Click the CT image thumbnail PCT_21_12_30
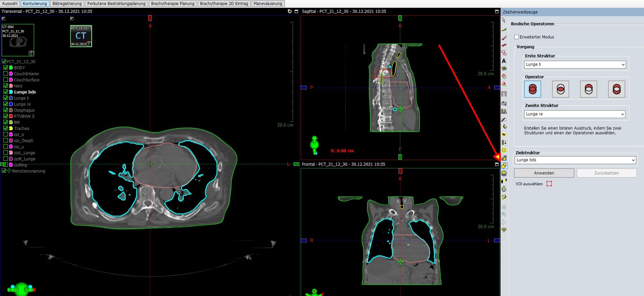This screenshot has height=296, width=644. [x=18, y=40]
